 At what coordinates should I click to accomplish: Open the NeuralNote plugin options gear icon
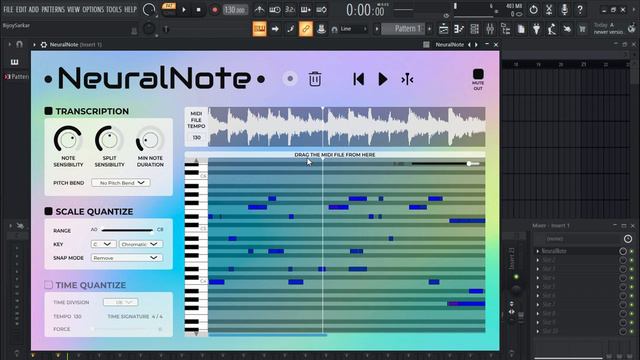coord(44,44)
